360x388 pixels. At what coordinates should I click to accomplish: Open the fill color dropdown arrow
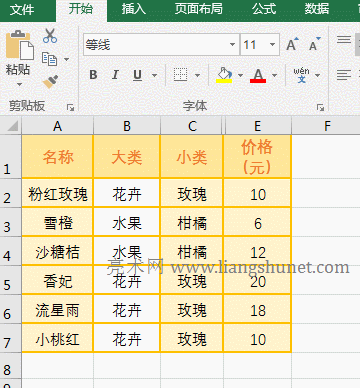[240, 75]
